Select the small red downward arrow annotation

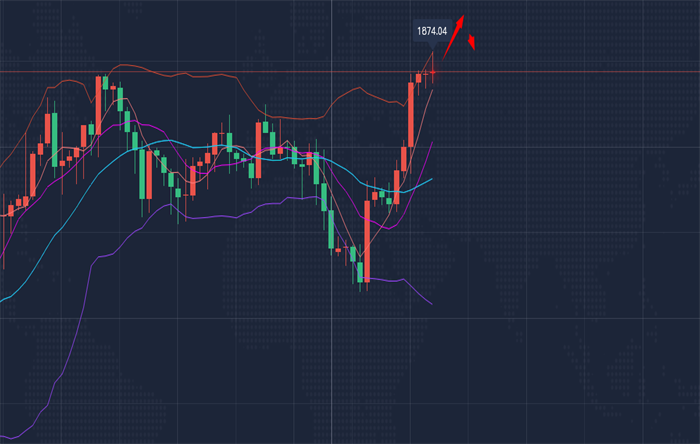click(471, 42)
